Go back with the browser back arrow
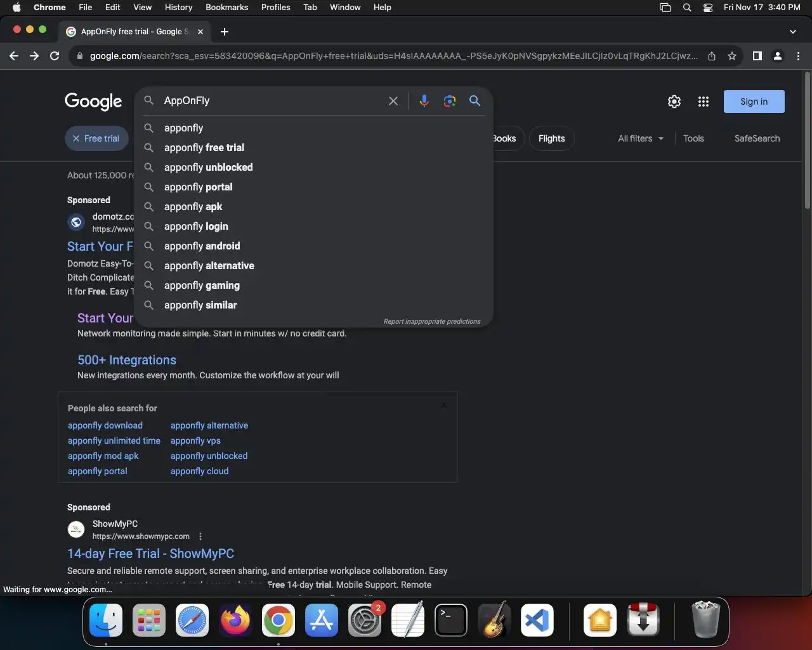 point(14,56)
